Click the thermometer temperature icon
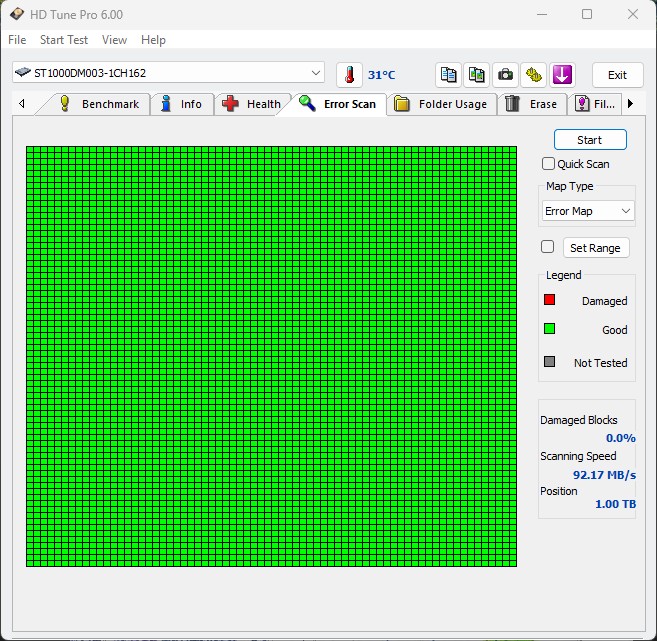Image resolution: width=657 pixels, height=641 pixels. coord(349,75)
